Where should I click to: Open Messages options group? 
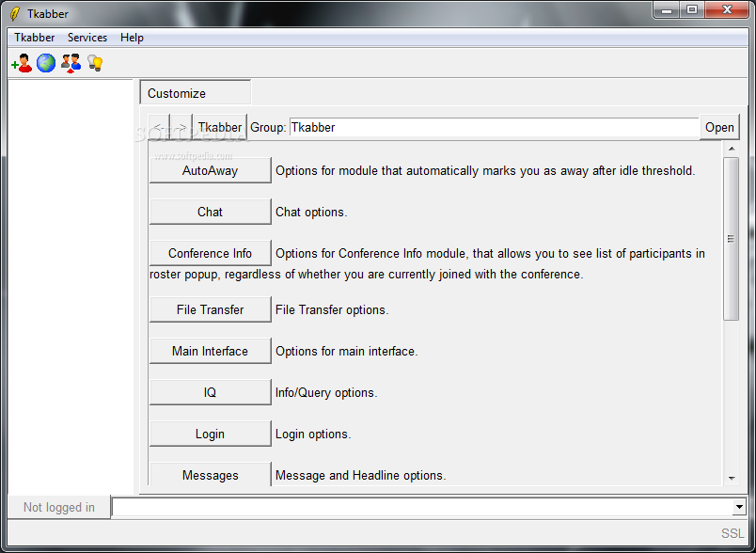(x=211, y=474)
